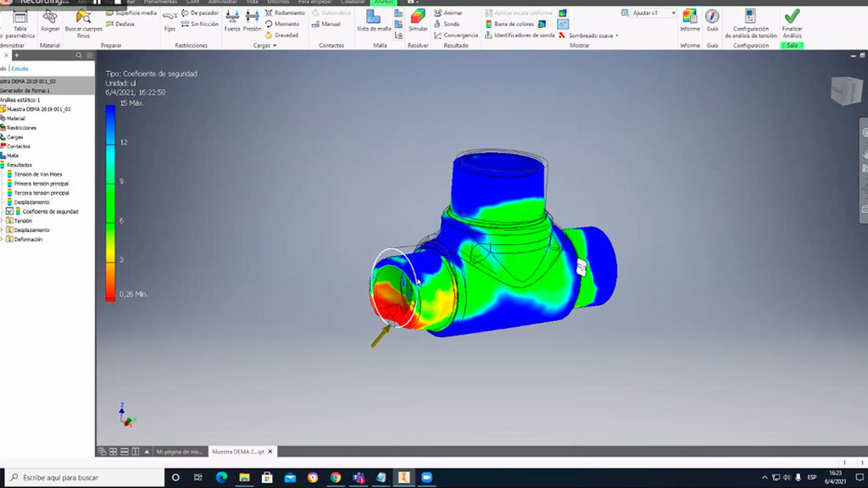Toggle Identificadores de sonda visibility
The height and width of the screenshot is (488, 868).
point(519,35)
